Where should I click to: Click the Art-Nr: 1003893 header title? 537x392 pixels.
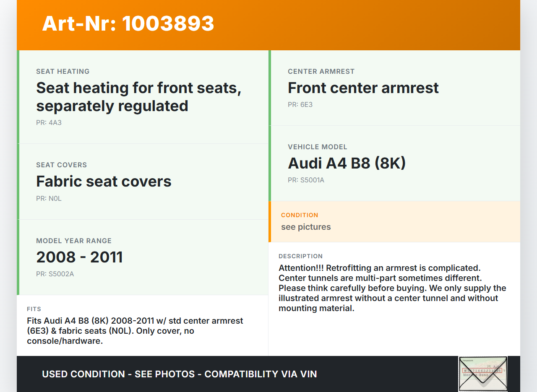pos(128,23)
